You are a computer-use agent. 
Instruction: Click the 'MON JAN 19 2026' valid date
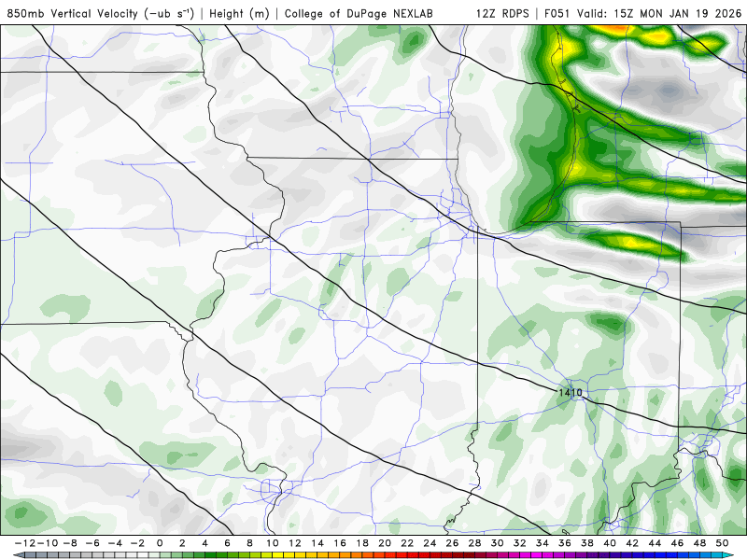690,13
